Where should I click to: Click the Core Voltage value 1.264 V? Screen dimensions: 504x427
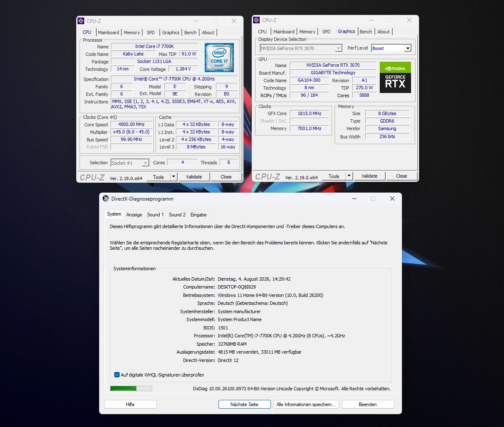[x=183, y=69]
